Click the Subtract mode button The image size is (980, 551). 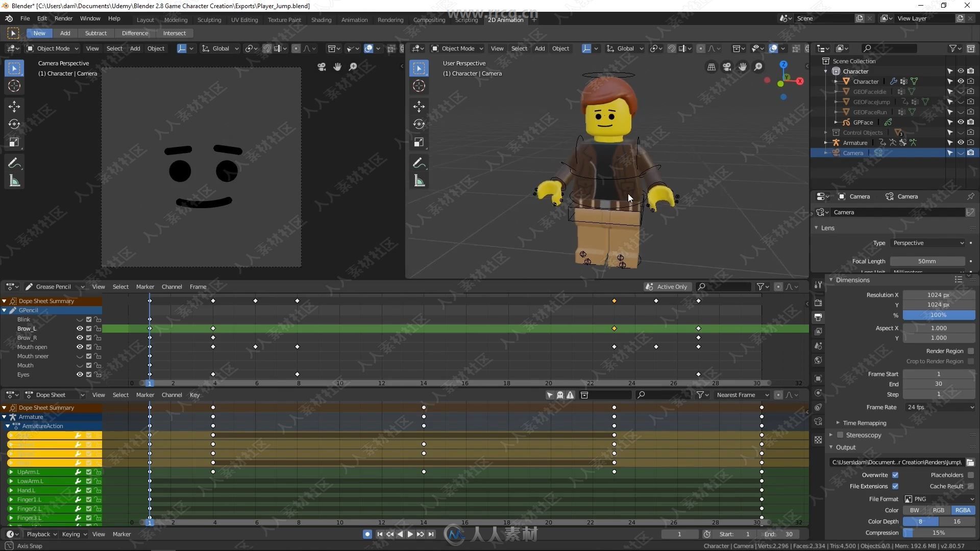[x=96, y=33]
